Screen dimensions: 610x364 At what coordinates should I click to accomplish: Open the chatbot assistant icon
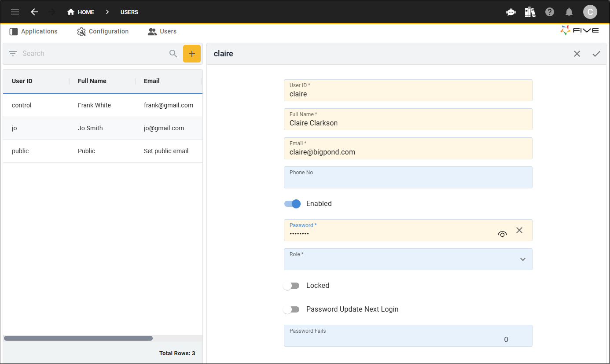click(511, 12)
